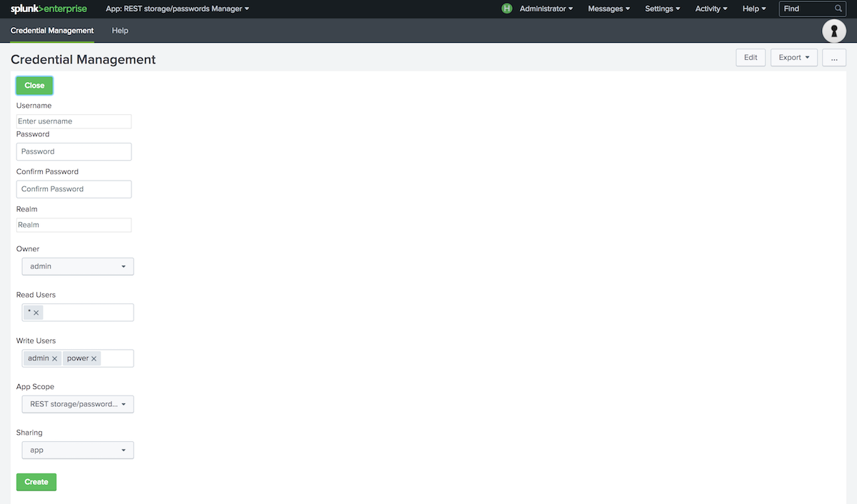Click the Username input field
Image resolution: width=857 pixels, height=504 pixels.
coord(74,121)
